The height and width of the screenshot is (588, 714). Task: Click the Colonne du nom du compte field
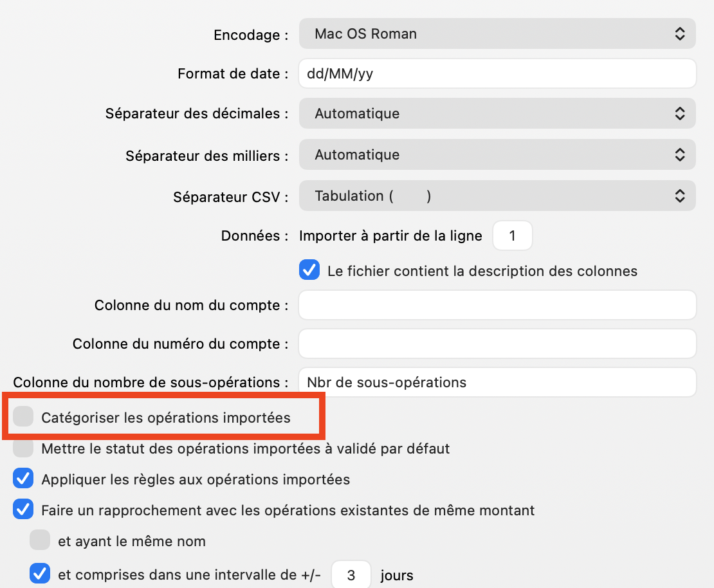[497, 305]
